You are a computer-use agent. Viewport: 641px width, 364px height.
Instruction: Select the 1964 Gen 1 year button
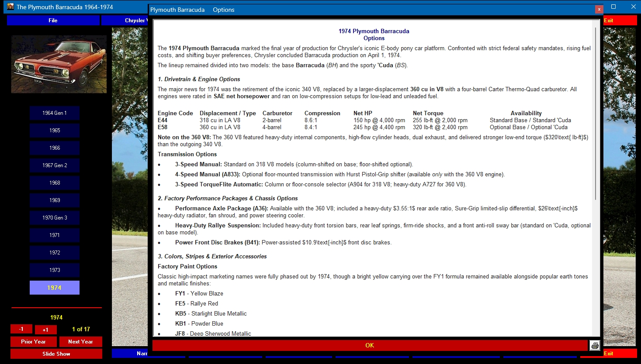(55, 113)
